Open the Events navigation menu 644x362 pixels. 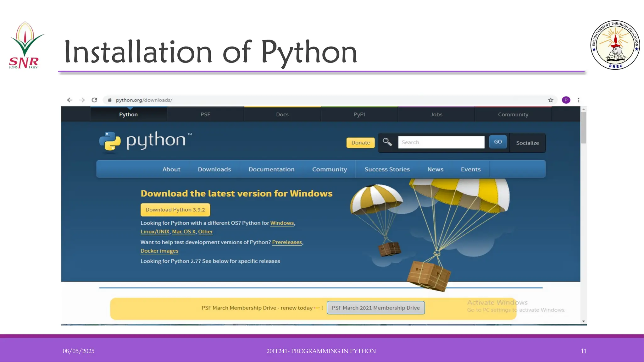click(x=471, y=169)
